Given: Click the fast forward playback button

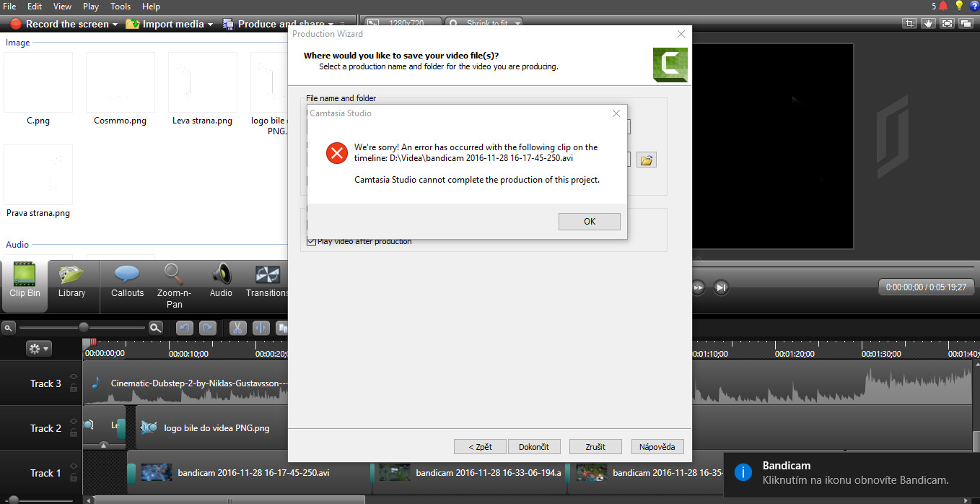Looking at the screenshot, I should click(698, 287).
